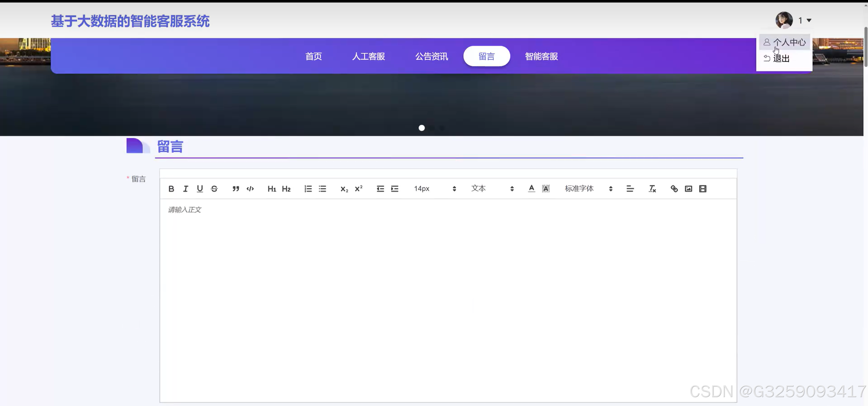Apply Heading 2 style
The width and height of the screenshot is (868, 406).
286,189
